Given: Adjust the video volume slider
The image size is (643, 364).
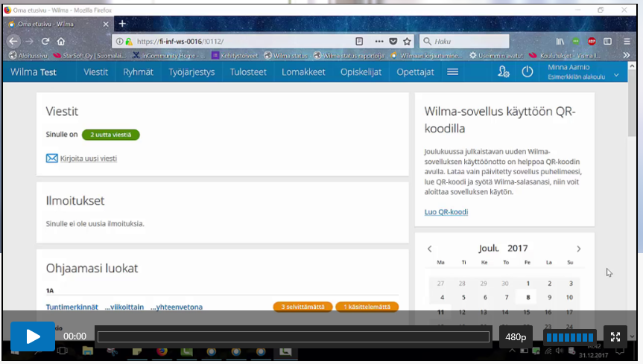Looking at the screenshot, I should coord(570,337).
